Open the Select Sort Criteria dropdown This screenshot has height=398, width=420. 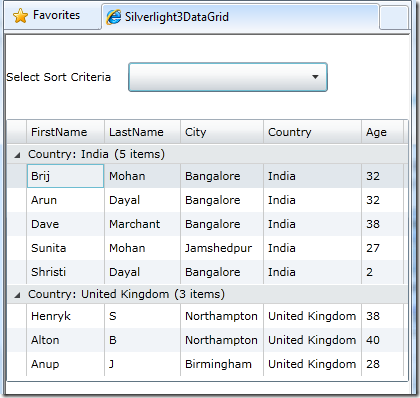(x=228, y=77)
